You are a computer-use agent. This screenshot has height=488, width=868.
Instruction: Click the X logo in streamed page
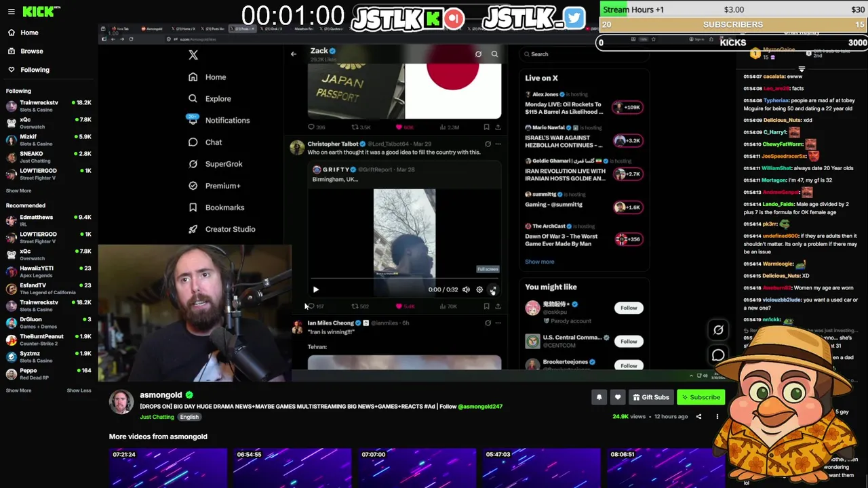coord(193,56)
